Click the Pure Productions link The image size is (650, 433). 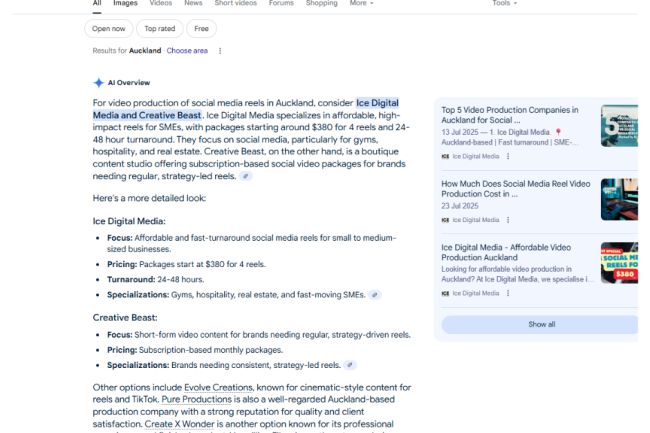[x=196, y=399]
